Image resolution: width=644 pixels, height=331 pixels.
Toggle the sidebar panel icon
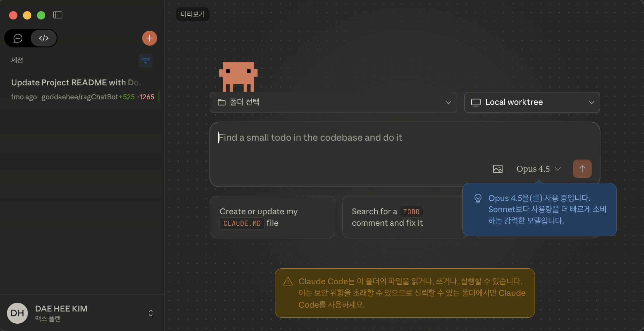(x=58, y=15)
